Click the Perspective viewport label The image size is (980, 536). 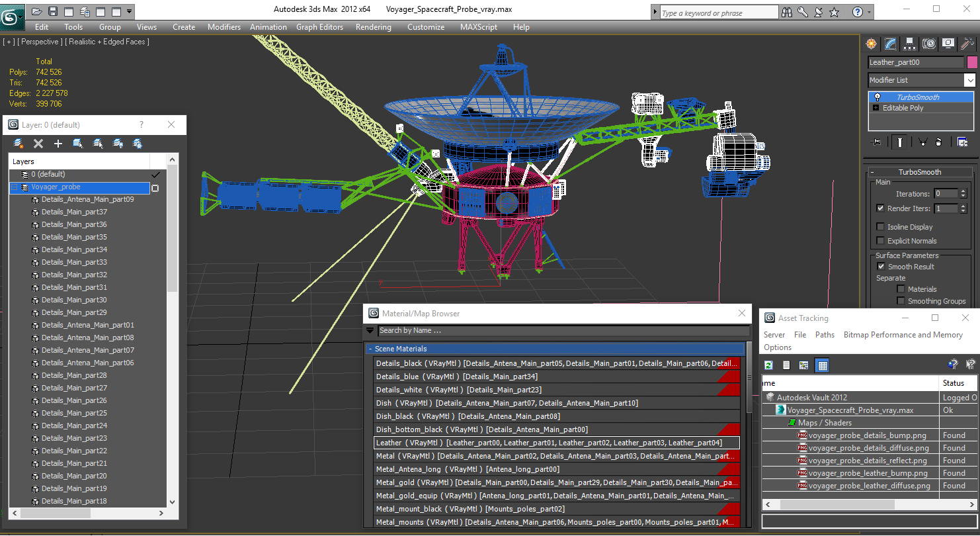pyautogui.click(x=40, y=42)
